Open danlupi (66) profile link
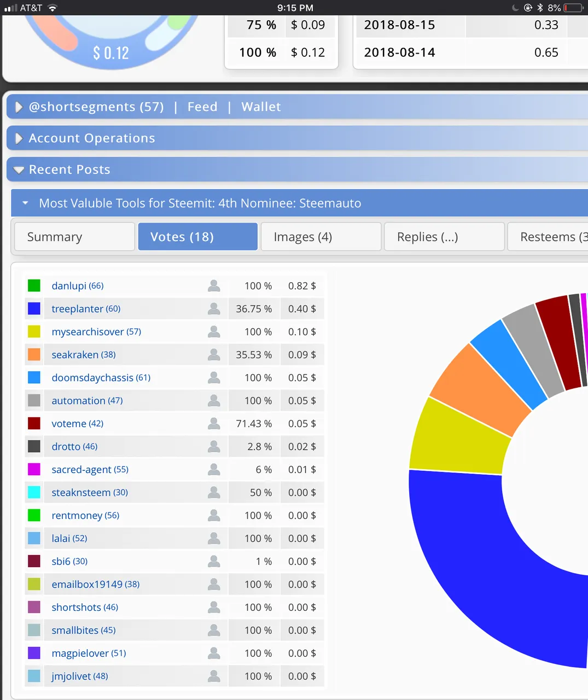Viewport: 588px width, 700px height. (x=78, y=285)
